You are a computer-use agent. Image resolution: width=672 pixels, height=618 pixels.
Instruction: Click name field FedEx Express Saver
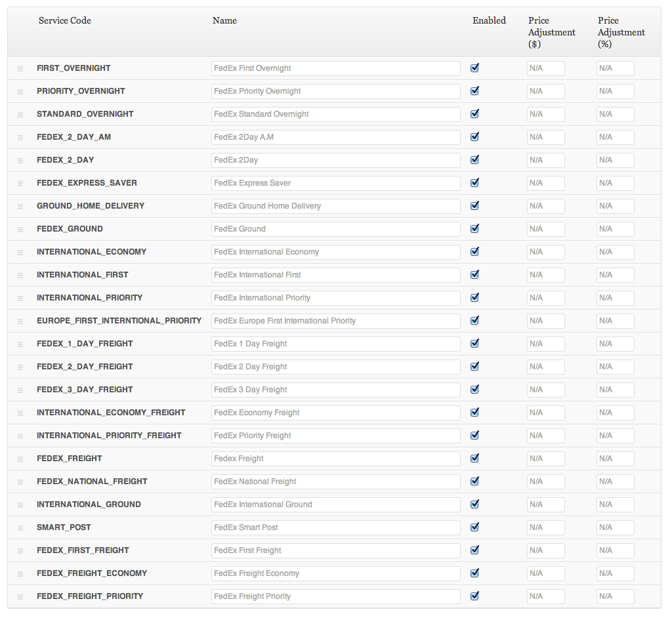(335, 184)
